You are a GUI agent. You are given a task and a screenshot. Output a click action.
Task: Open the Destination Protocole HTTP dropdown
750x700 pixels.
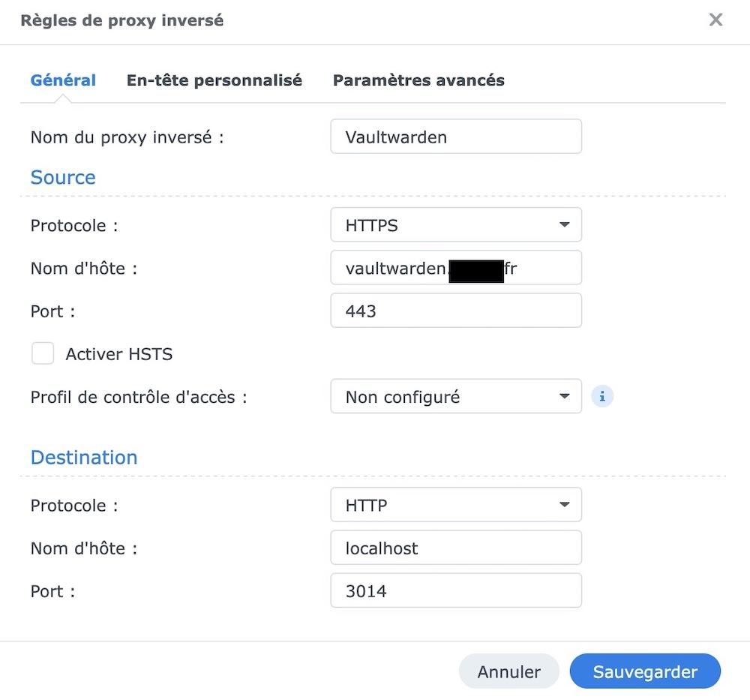(455, 505)
